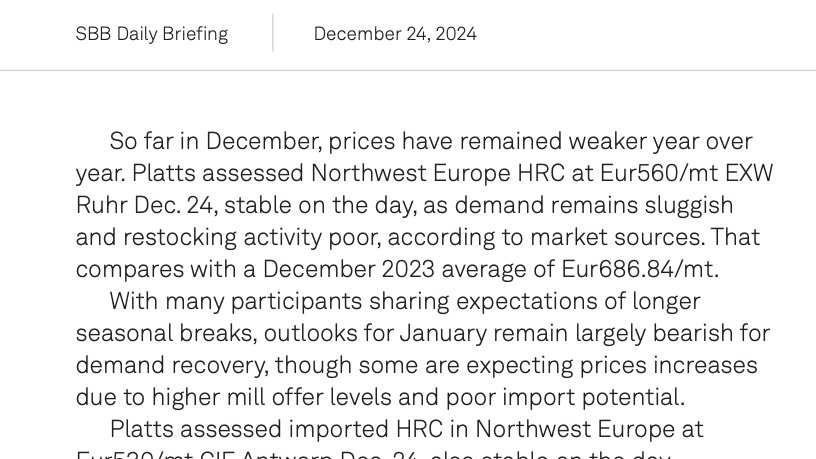Click the December 24, 2024 date
Screen dimensions: 816x459
point(395,34)
